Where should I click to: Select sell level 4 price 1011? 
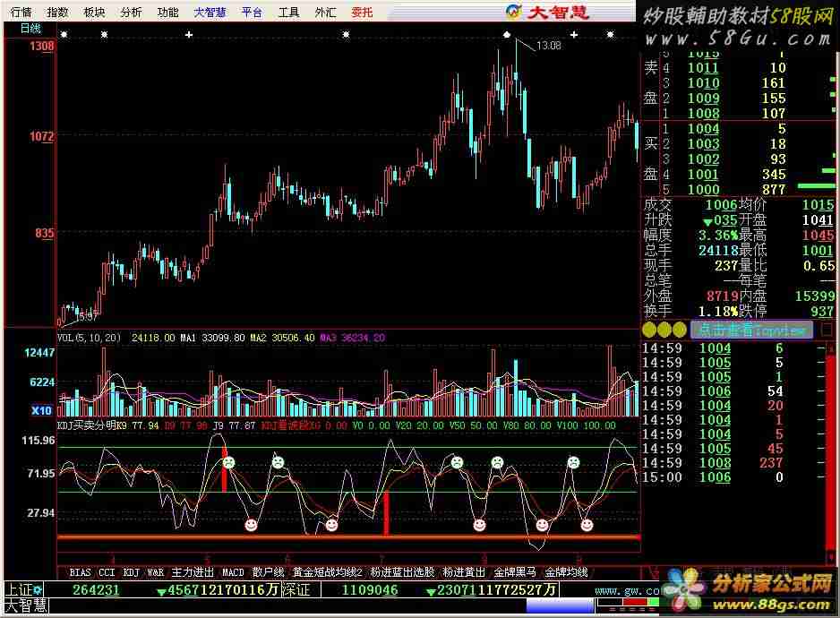(x=703, y=68)
